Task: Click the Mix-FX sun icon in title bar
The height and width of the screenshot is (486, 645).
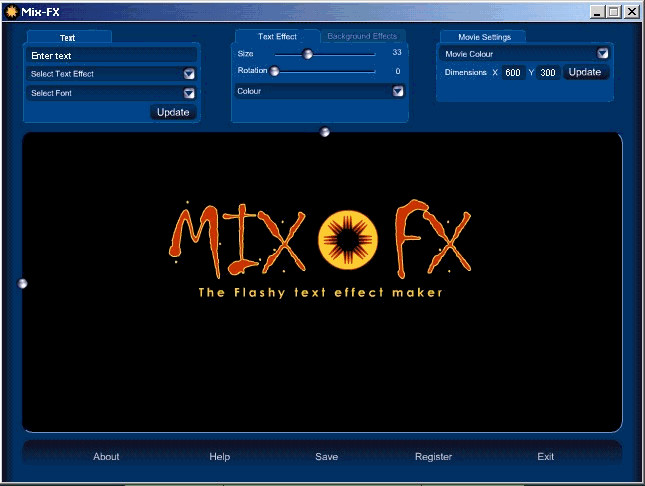Action: click(12, 12)
